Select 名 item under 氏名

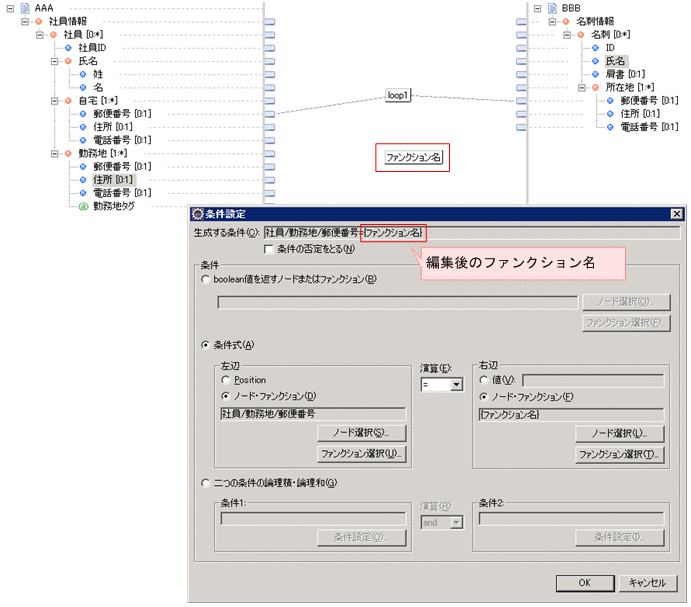pos(98,87)
